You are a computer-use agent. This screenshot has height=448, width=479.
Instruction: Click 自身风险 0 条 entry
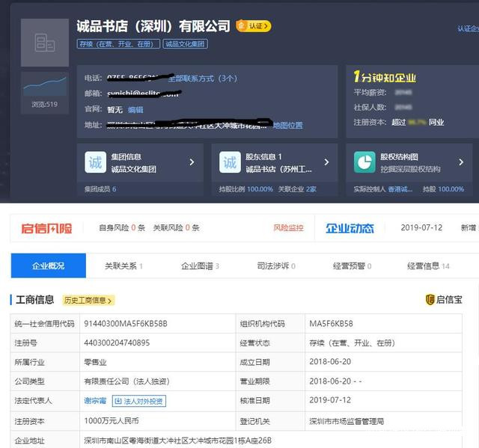point(122,227)
